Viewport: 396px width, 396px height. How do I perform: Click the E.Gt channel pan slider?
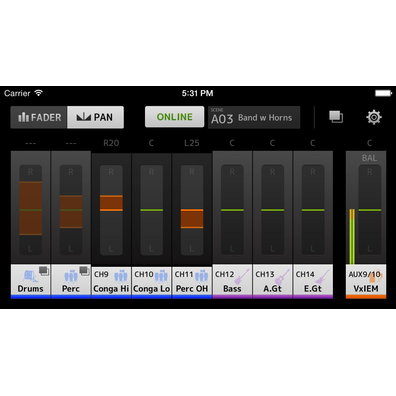[313, 210]
